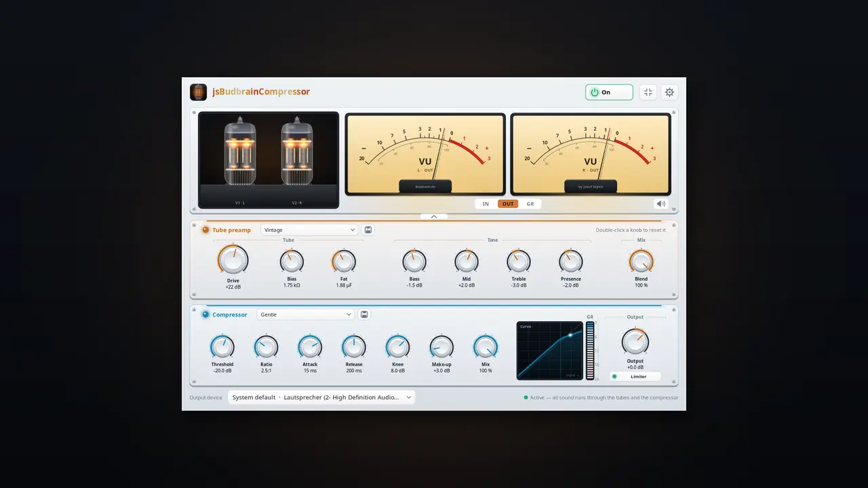Click the V2 R vacuum tube
The width and height of the screenshot is (868, 488).
point(297,152)
